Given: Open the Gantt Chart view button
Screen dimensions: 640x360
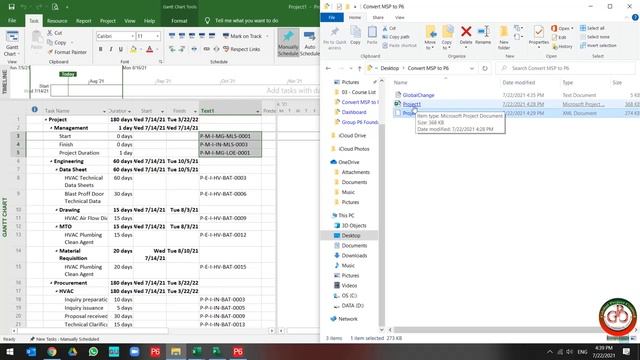Looking at the screenshot, I should tap(11, 43).
